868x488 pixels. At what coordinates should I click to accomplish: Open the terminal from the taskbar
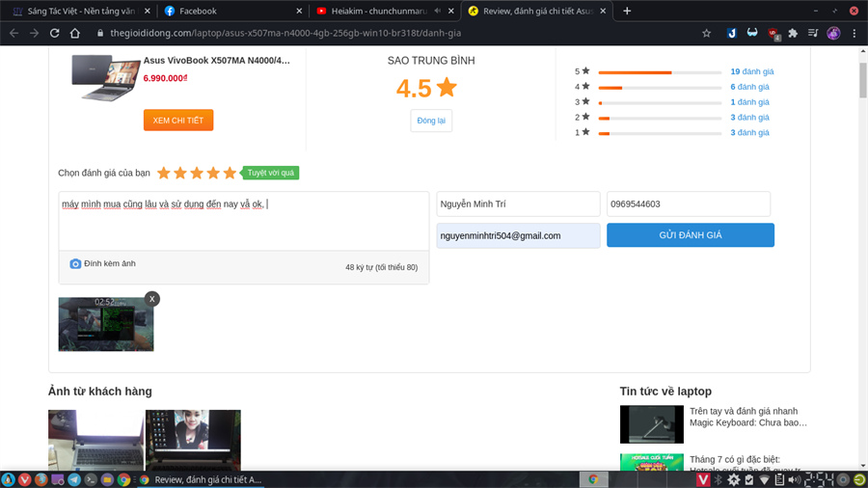tap(91, 479)
